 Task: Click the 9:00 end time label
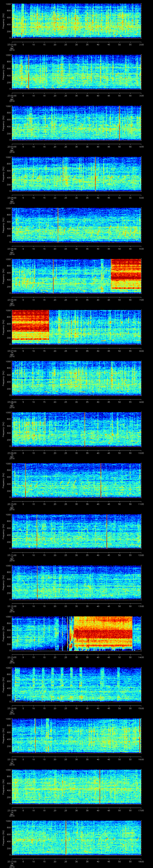141,402
